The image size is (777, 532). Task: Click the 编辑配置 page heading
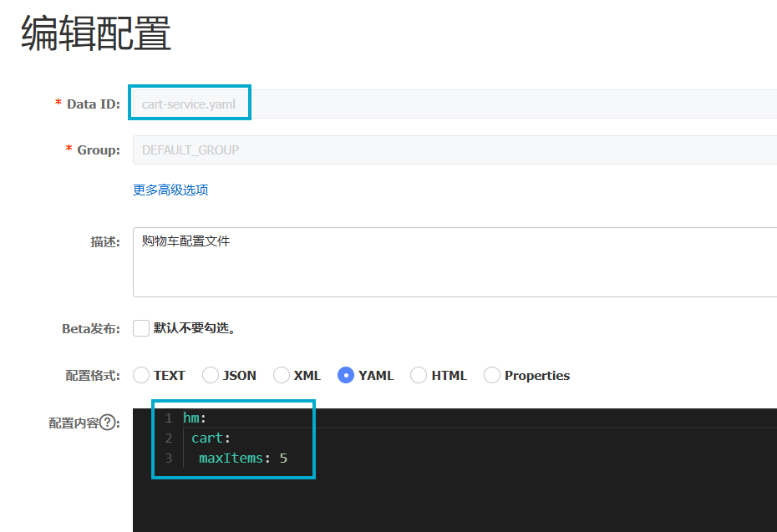coord(95,33)
